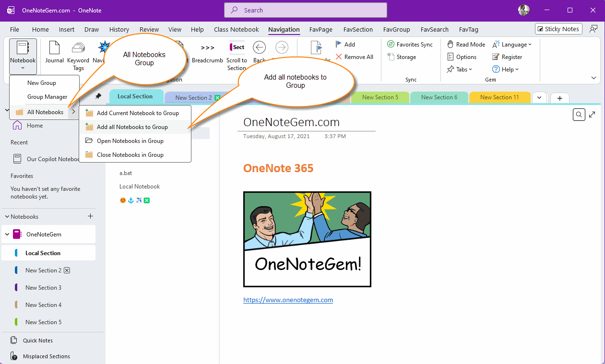605x364 pixels.
Task: Switch to the Insert tab
Action: (67, 29)
